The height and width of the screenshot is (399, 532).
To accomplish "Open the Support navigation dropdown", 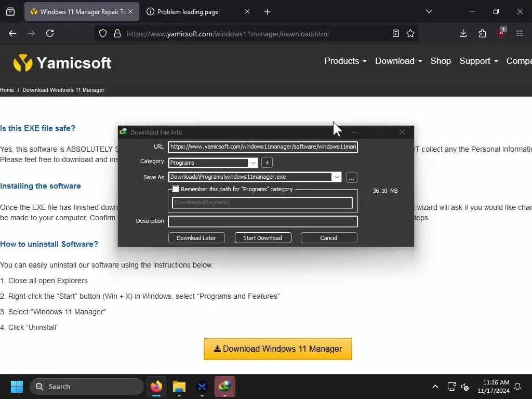I will point(478,61).
